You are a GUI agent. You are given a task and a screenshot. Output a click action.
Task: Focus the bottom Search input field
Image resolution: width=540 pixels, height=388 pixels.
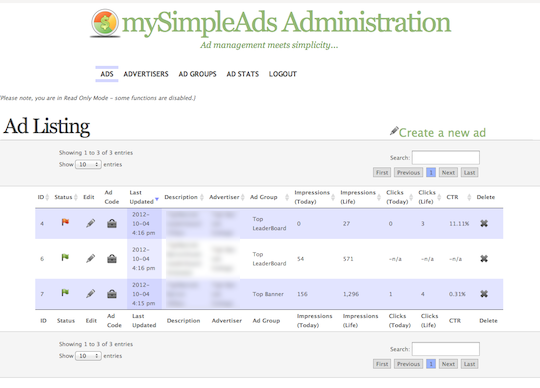tap(446, 349)
